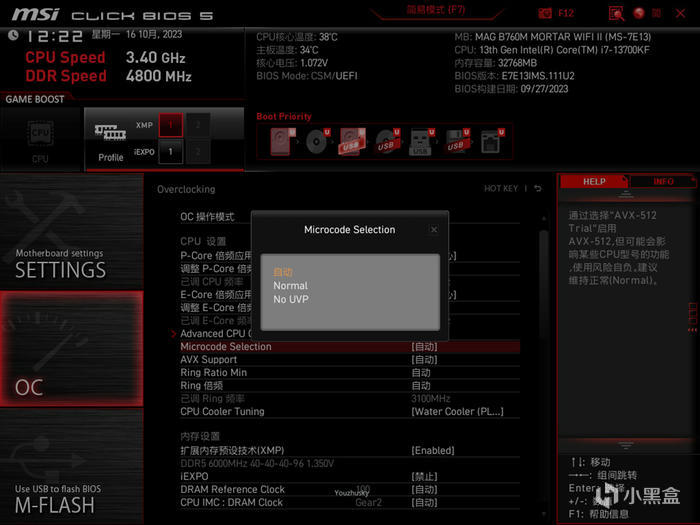Image resolution: width=700 pixels, height=525 pixels.
Task: Open the BIOS search magnifier icon
Action: click(616, 13)
